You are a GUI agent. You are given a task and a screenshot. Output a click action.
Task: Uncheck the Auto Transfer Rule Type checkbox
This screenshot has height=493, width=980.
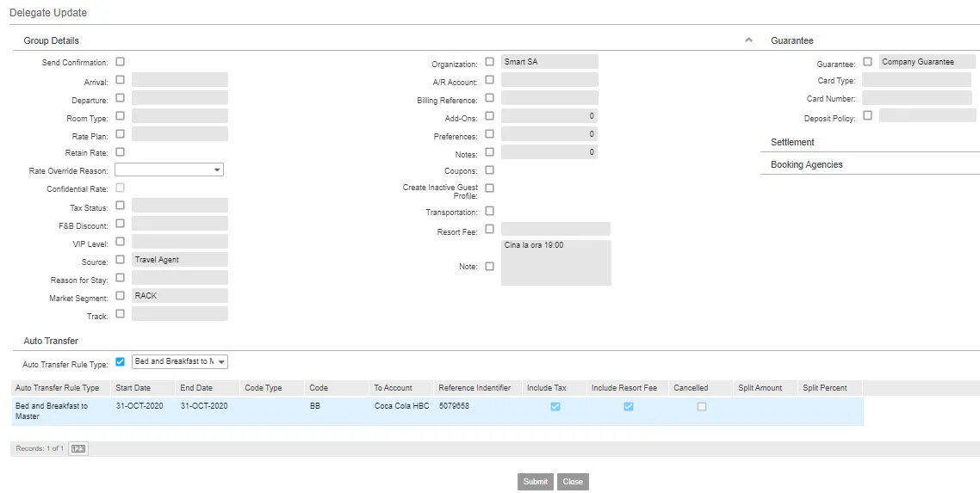click(x=120, y=361)
